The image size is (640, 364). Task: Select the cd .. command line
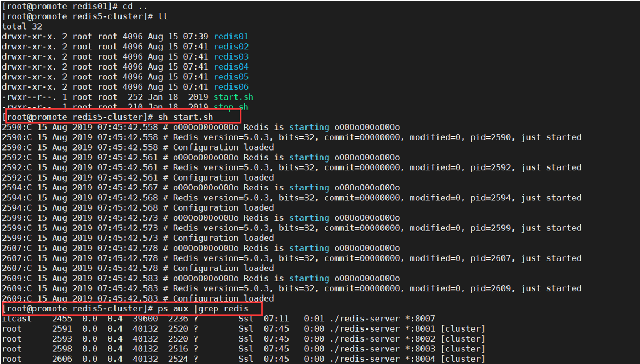(134, 6)
